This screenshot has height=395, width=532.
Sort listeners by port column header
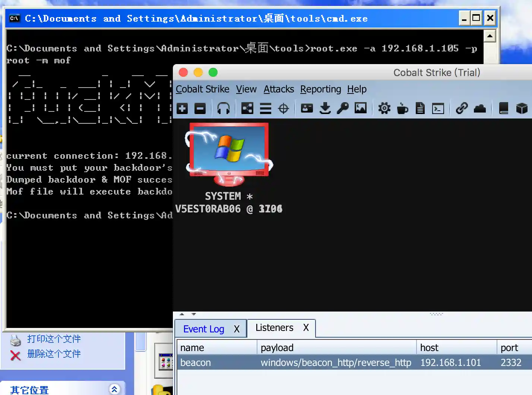[514, 348]
